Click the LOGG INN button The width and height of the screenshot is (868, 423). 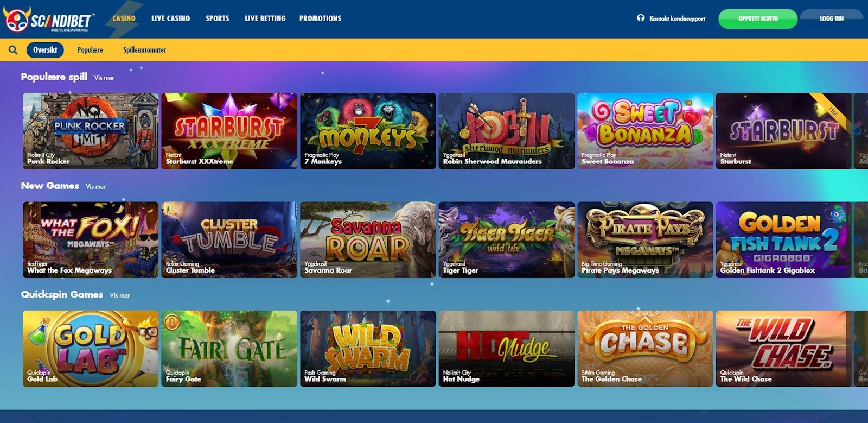pos(832,18)
